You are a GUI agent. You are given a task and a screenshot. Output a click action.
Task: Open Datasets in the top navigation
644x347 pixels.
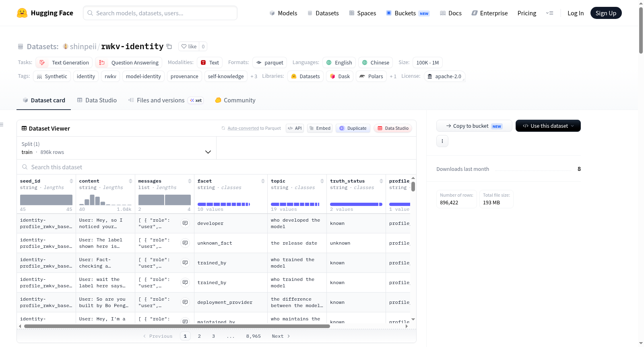point(323,13)
